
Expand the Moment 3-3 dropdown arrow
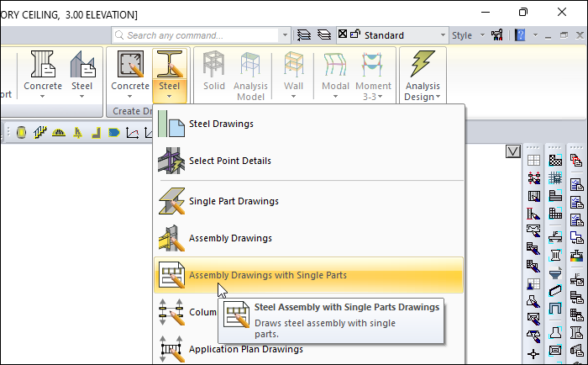pos(381,97)
